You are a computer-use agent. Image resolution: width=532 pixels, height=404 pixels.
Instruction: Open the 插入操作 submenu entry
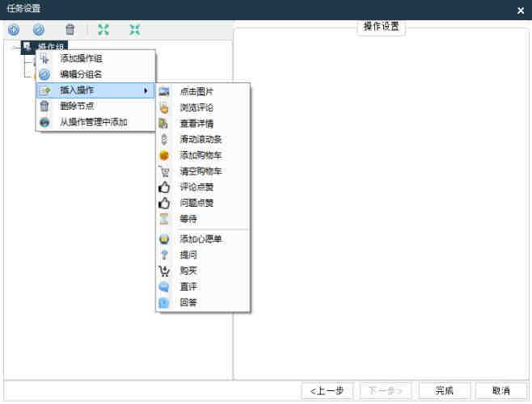tap(95, 90)
